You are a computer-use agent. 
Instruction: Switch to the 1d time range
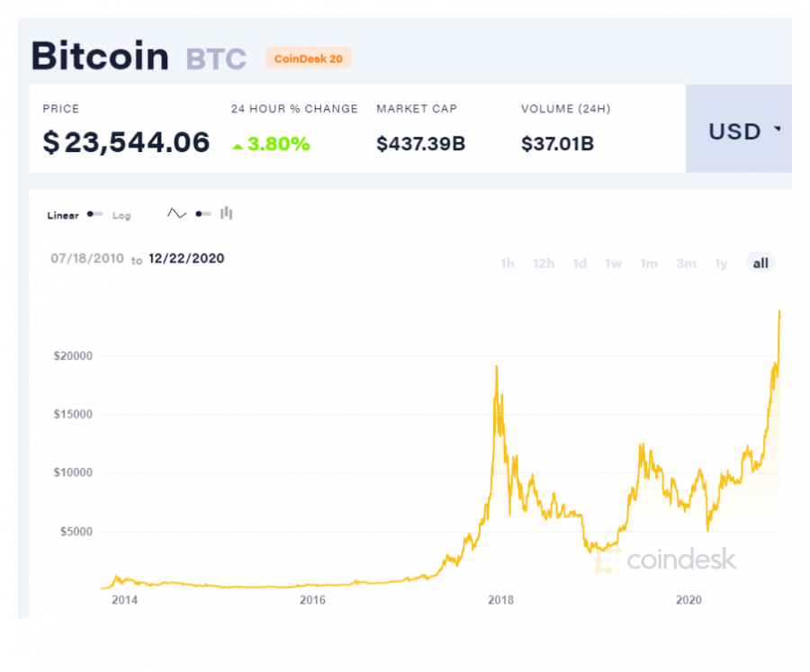pyautogui.click(x=580, y=264)
